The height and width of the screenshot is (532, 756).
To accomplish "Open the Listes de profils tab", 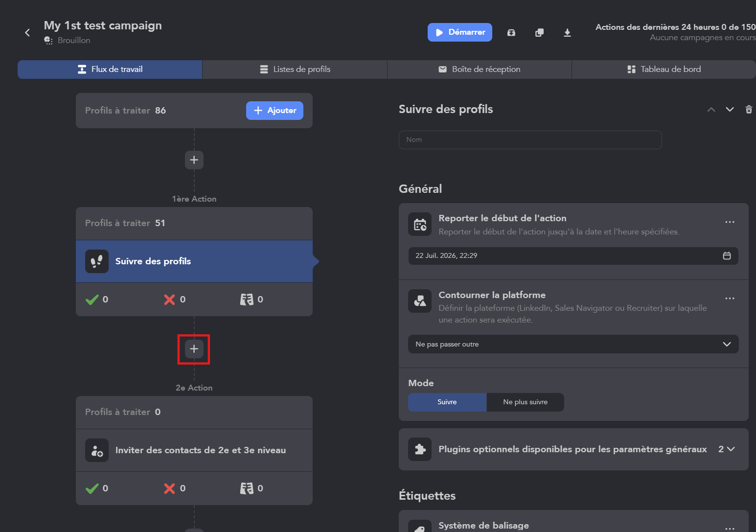I will point(295,69).
